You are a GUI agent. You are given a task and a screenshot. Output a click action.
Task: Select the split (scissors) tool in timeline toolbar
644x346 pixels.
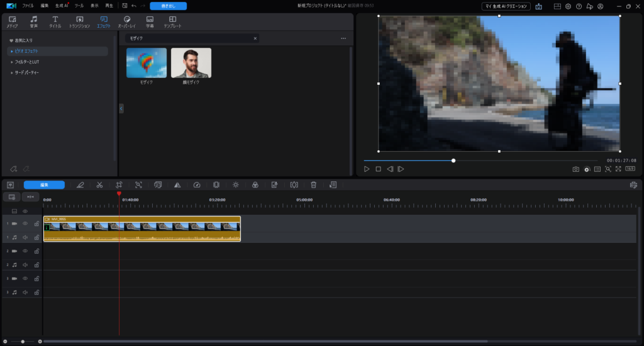coord(99,185)
